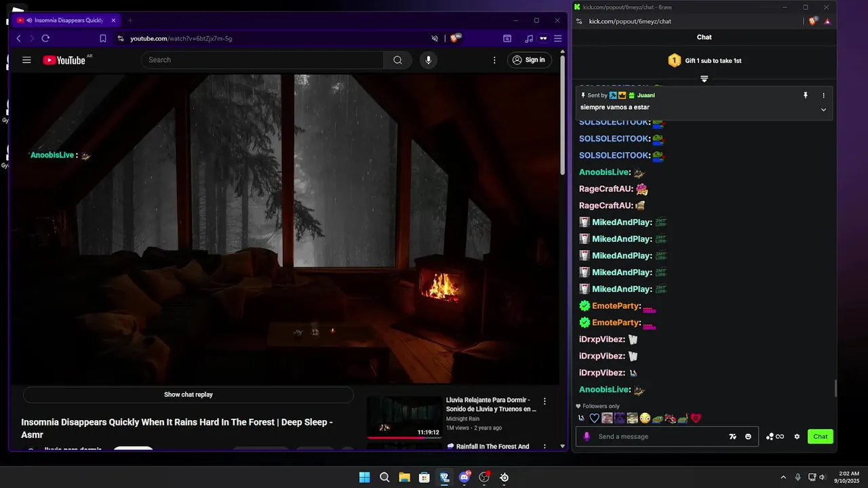Viewport: 868px width, 488px height.
Task: Open the Brave Leo glasses icon
Action: coord(543,39)
